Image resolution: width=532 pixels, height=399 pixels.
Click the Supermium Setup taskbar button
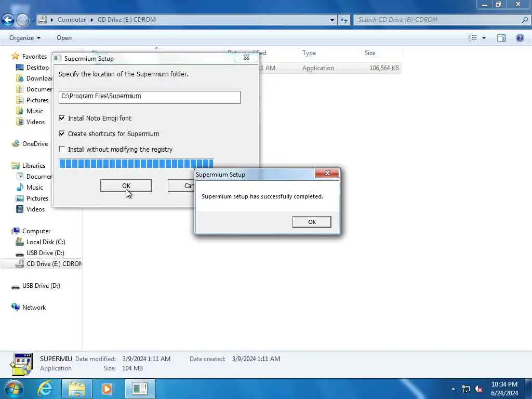[140, 389]
